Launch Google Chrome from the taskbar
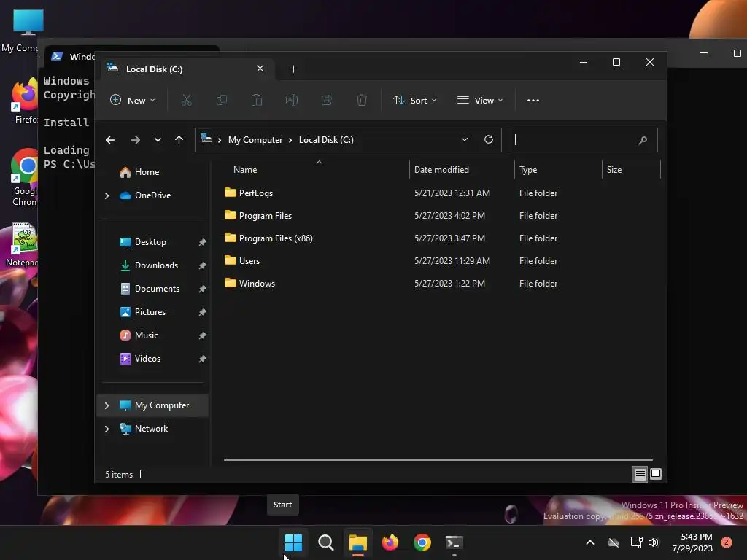The width and height of the screenshot is (747, 560). coord(422,542)
